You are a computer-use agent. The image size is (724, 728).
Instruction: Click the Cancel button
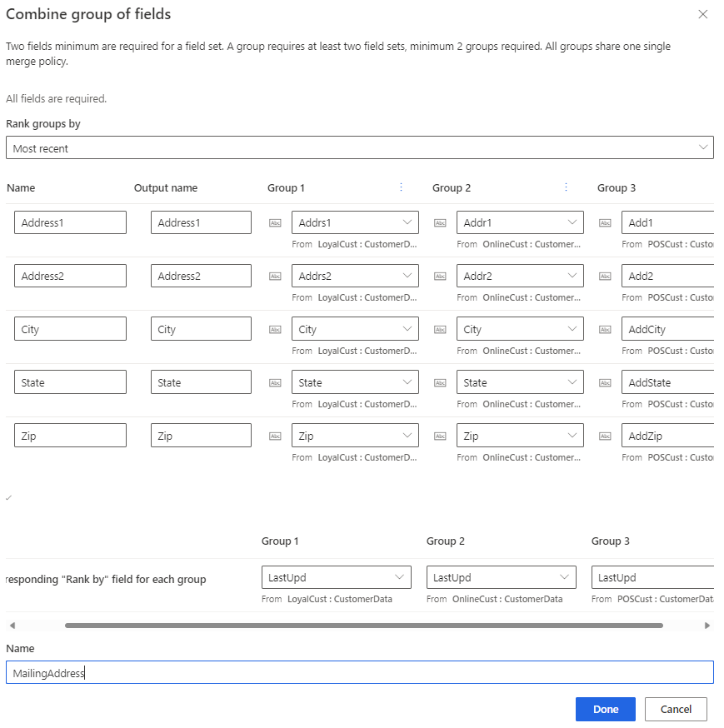pyautogui.click(x=676, y=709)
